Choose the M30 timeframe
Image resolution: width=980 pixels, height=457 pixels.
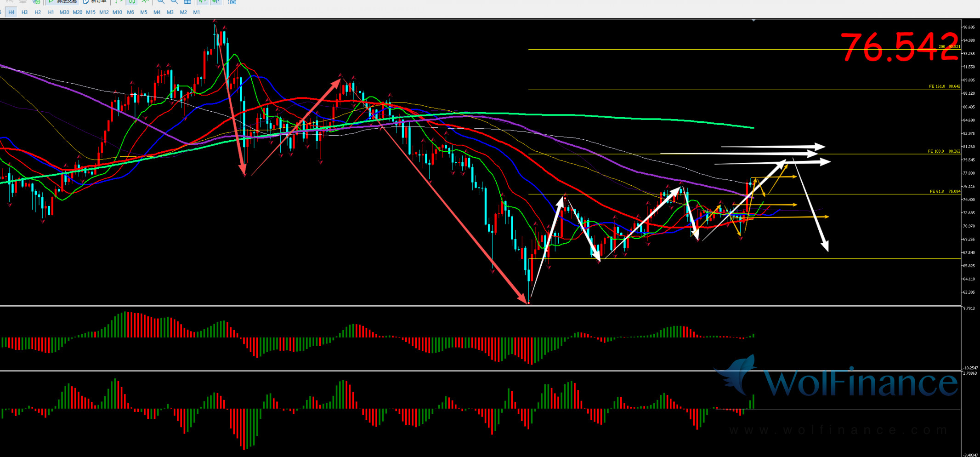(64, 12)
